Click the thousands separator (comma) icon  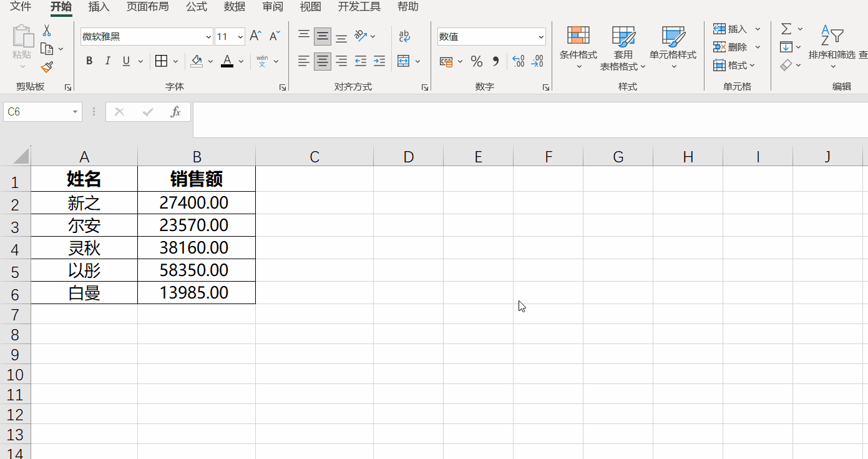point(495,61)
